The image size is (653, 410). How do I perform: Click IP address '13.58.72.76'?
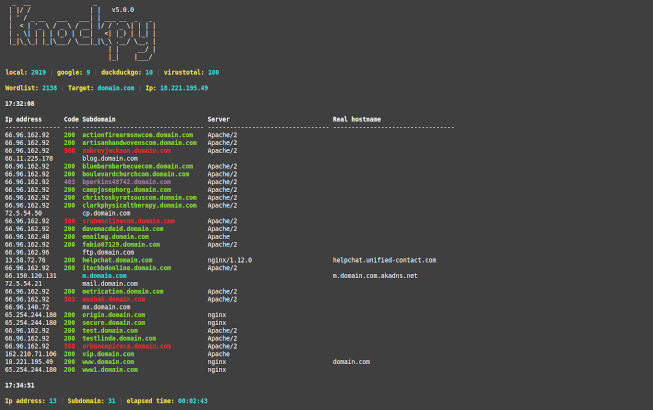coord(25,260)
